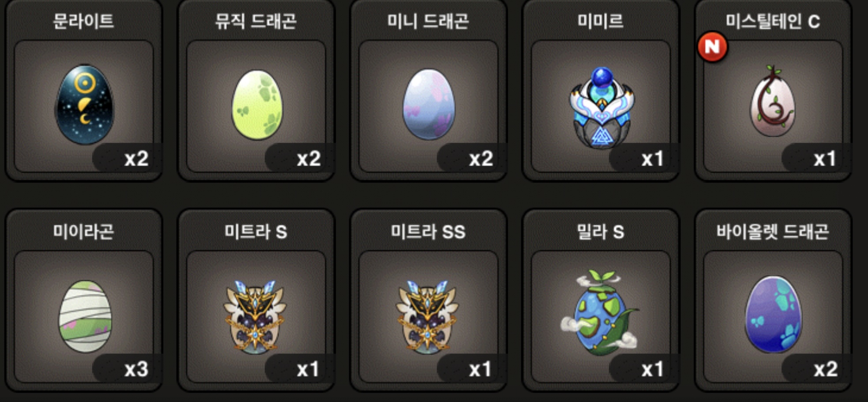Click the 미이라곤 x3 quantity badge
The width and height of the screenshot is (868, 402).
click(x=127, y=369)
